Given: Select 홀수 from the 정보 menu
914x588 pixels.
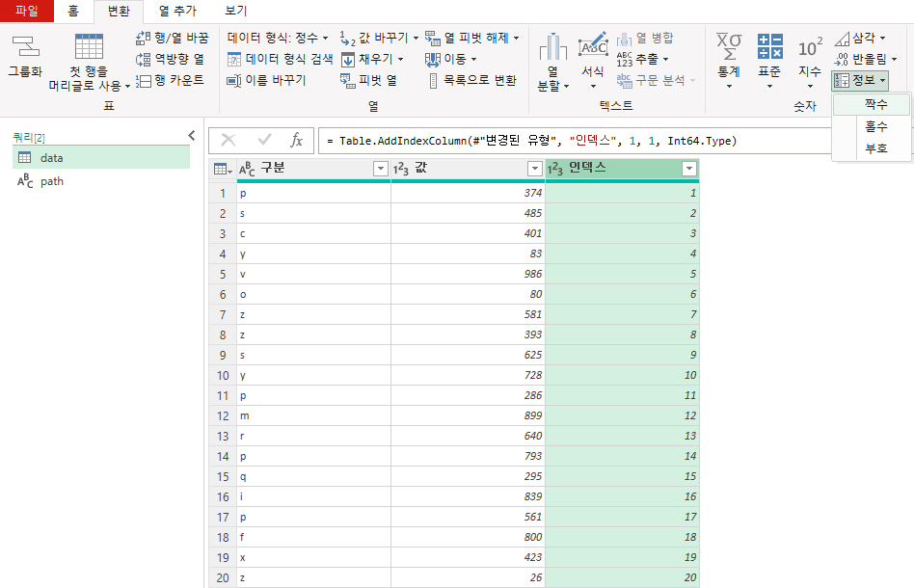Looking at the screenshot, I should [x=872, y=126].
